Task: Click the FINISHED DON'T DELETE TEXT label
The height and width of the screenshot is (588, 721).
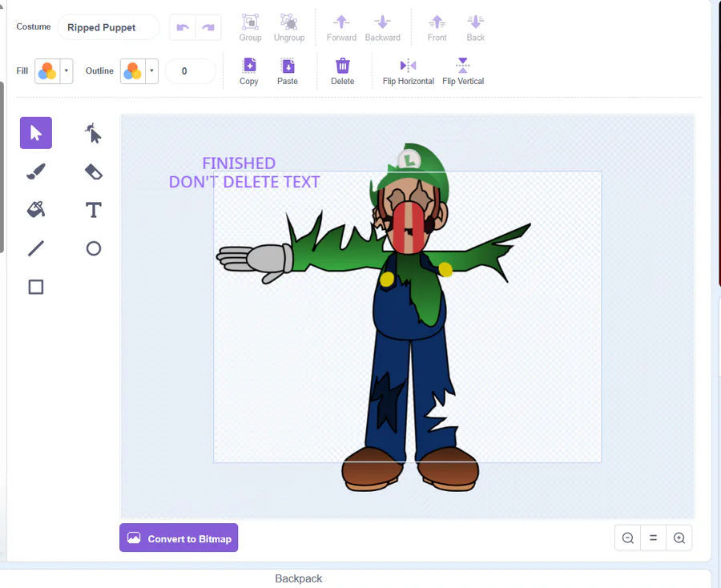Action: tap(244, 173)
